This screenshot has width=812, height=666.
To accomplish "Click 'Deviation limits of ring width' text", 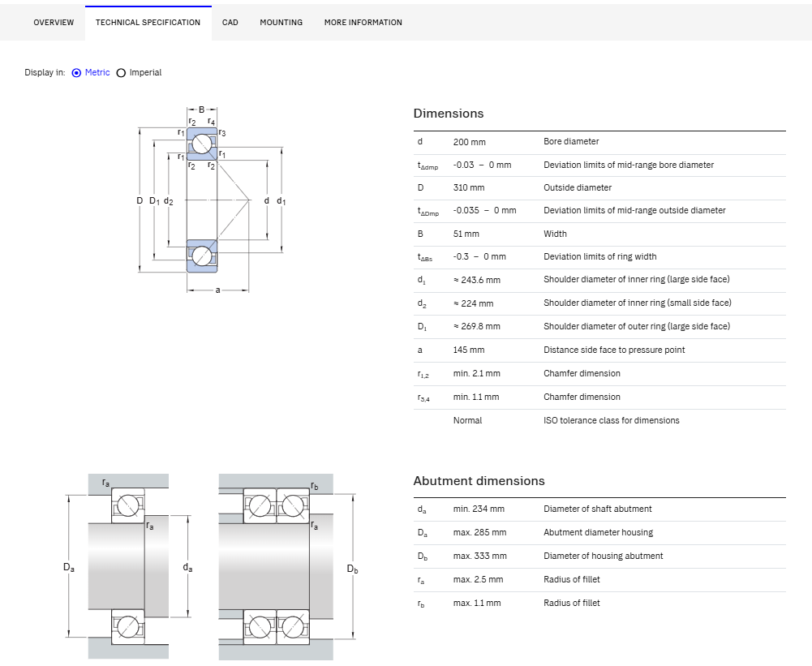I will click(x=600, y=256).
